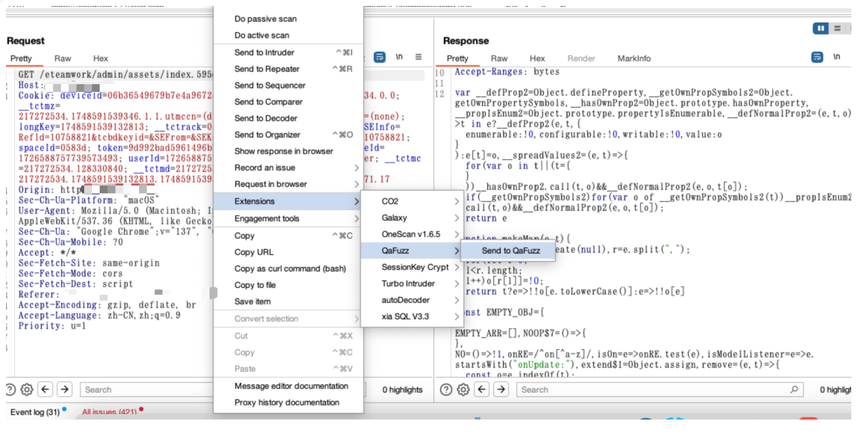This screenshot has width=868, height=438.
Task: Click the Response search input field
Action: pos(651,390)
